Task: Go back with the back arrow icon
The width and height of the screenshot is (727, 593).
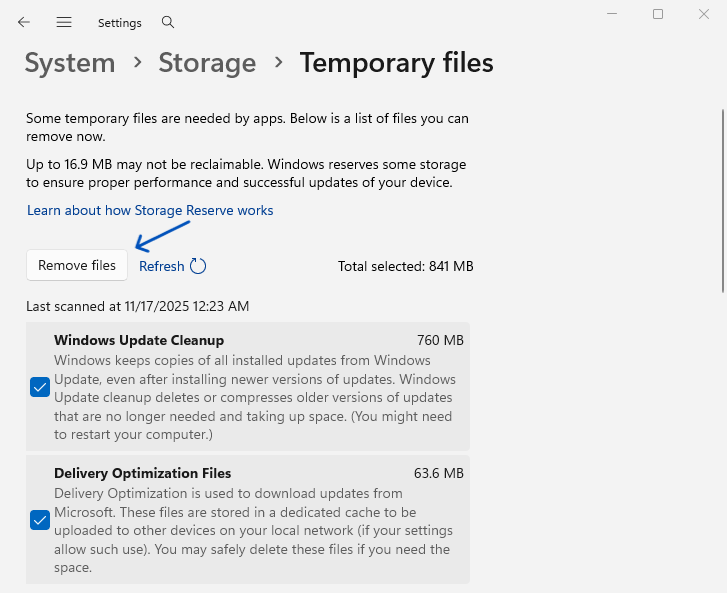Action: (24, 22)
